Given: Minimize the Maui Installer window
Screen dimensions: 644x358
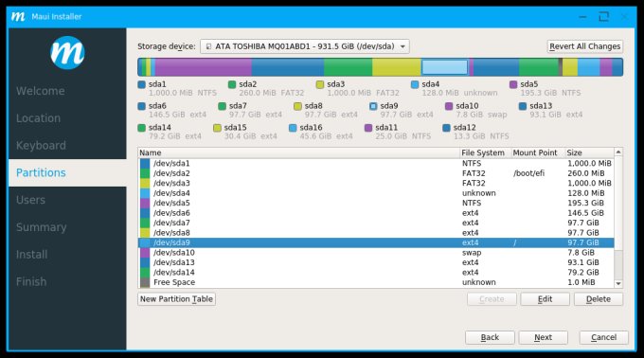Looking at the screenshot, I should pos(582,17).
